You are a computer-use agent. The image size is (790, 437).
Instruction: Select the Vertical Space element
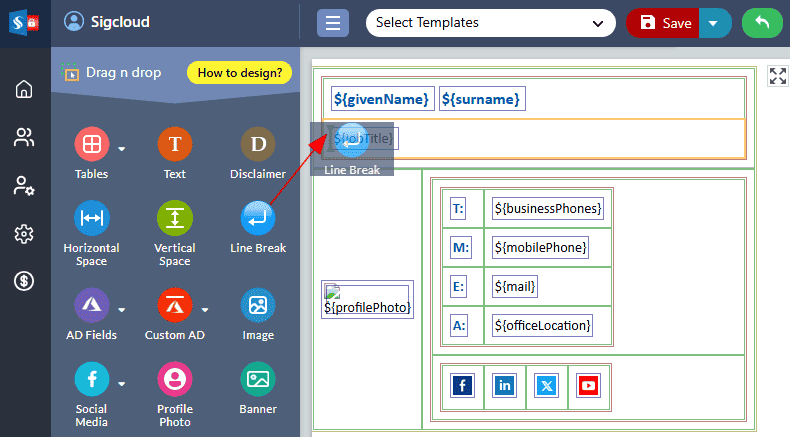pyautogui.click(x=174, y=218)
